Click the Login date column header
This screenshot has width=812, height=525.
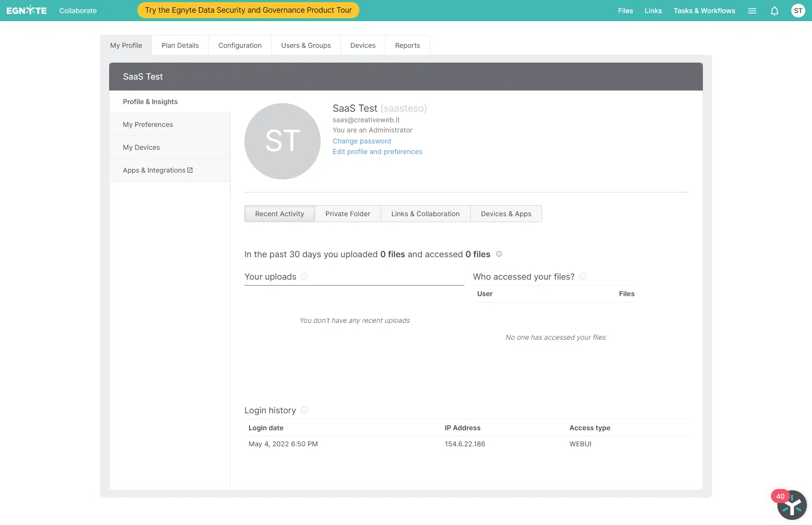point(266,428)
